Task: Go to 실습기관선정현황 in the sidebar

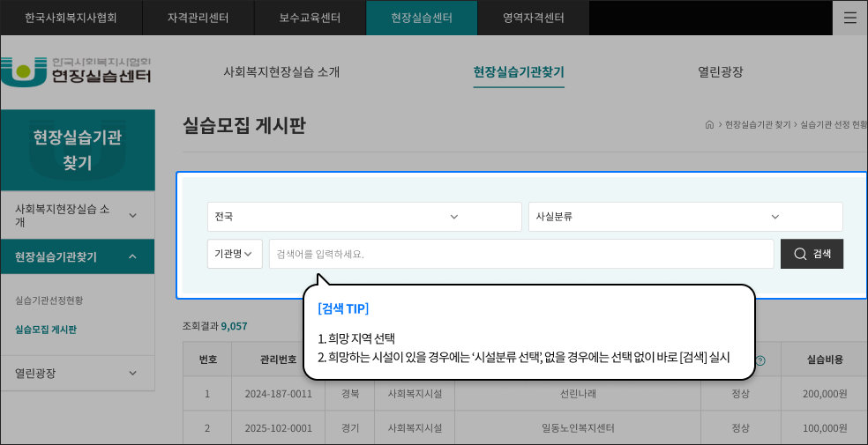Action: pos(49,300)
